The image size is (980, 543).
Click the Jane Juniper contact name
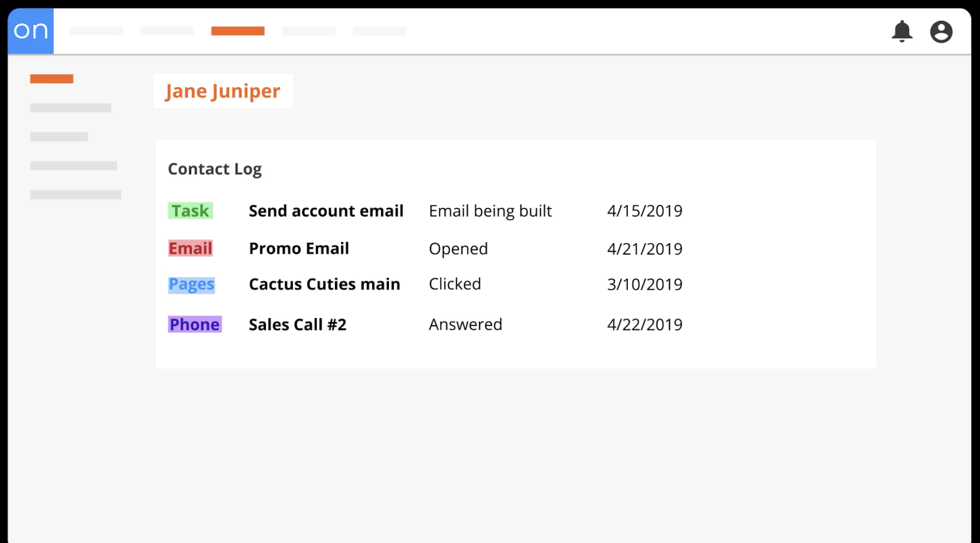pyautogui.click(x=223, y=91)
